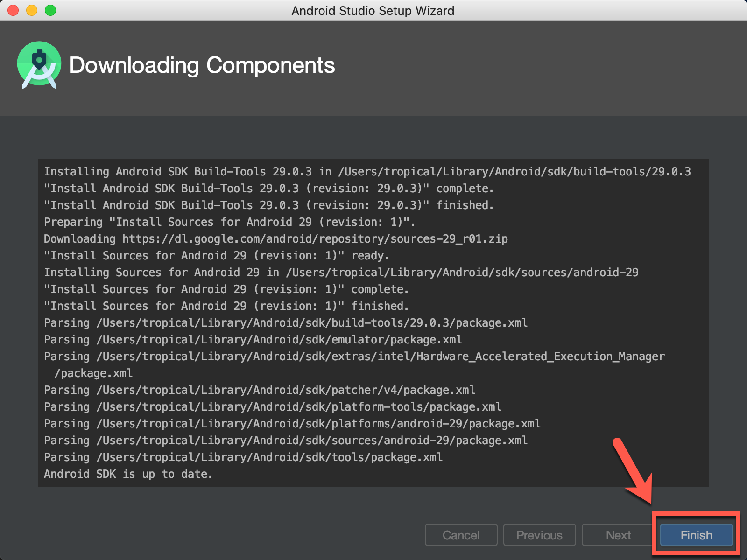Click the Android Studio logo icon

coord(39,65)
